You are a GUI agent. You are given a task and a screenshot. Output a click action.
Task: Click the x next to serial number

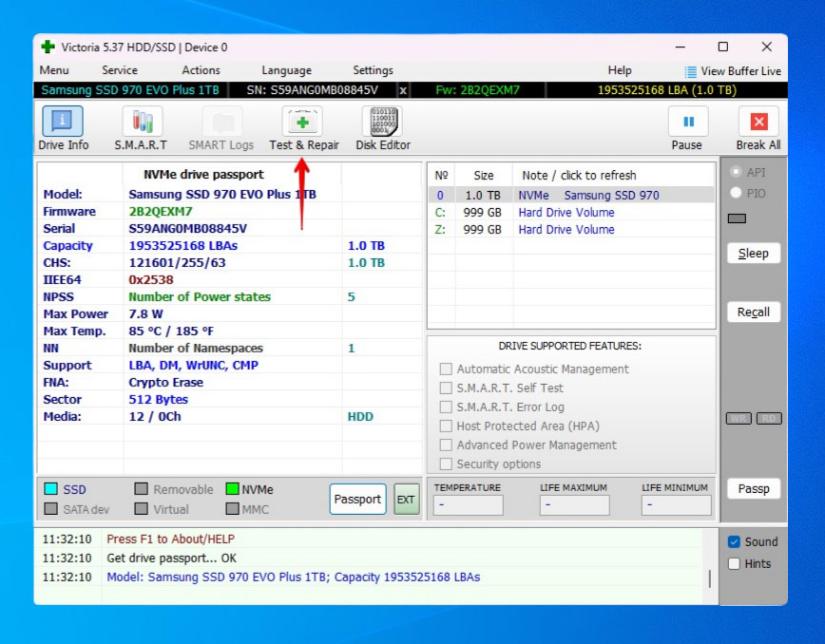tap(403, 90)
